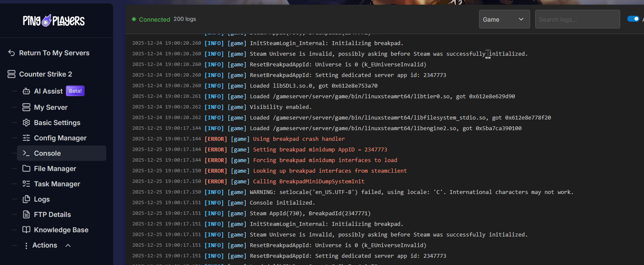Viewport: 644px width, 265px height.
Task: Click the Ping Players logo
Action: 54,20
